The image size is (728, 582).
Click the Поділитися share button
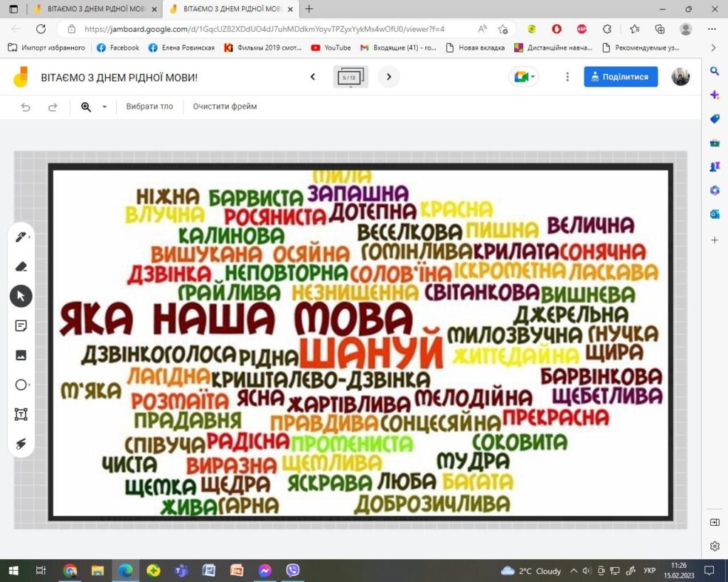point(621,77)
